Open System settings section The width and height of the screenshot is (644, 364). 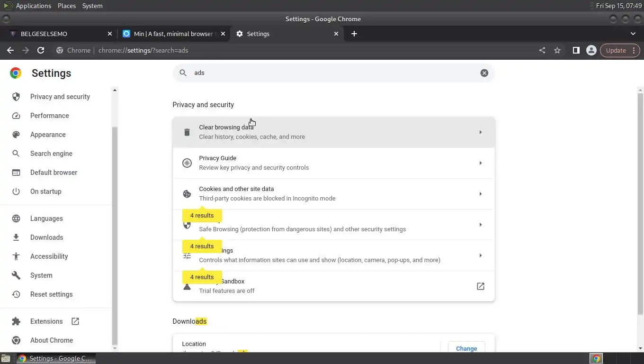tap(41, 275)
